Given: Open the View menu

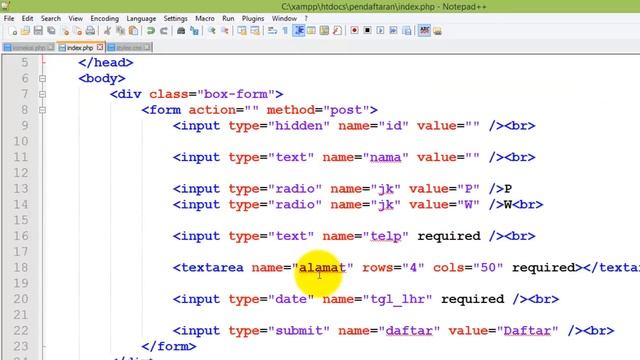Looking at the screenshot, I should pos(76,18).
